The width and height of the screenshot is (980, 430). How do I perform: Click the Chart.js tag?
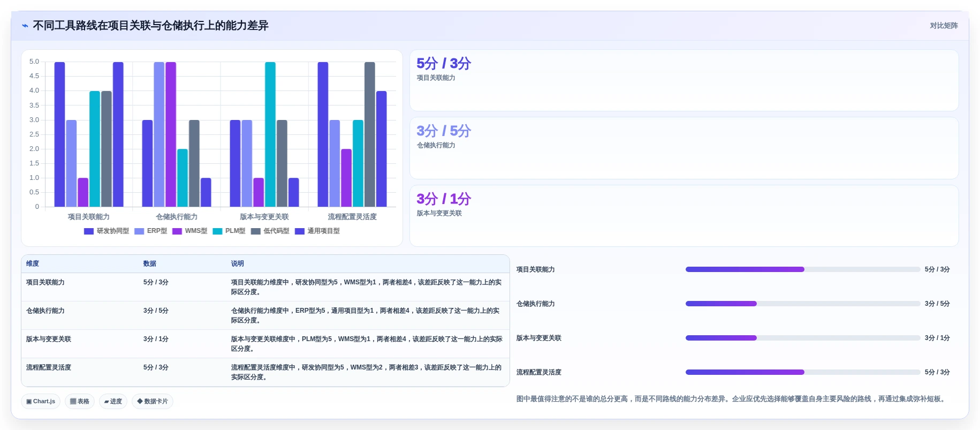click(x=41, y=401)
